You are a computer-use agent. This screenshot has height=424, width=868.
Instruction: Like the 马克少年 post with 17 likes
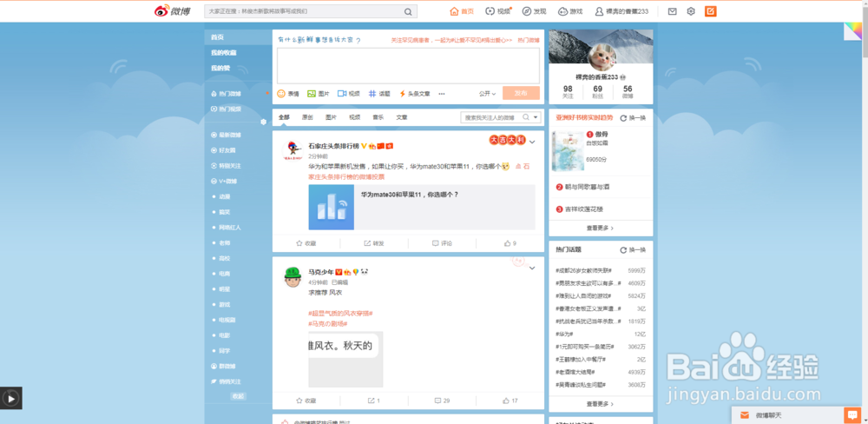pyautogui.click(x=510, y=401)
